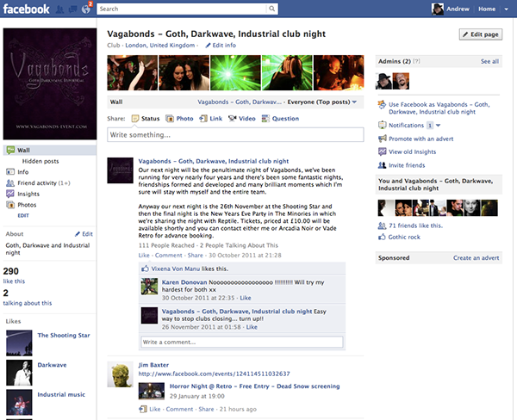Open Darkwave liked page
This screenshot has height=420, width=517.
[x=52, y=365]
